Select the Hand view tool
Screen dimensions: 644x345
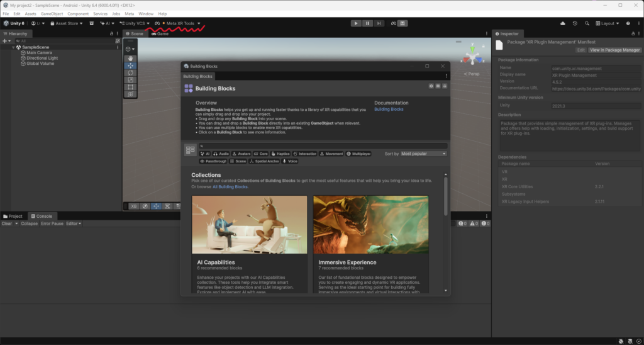pos(131,59)
